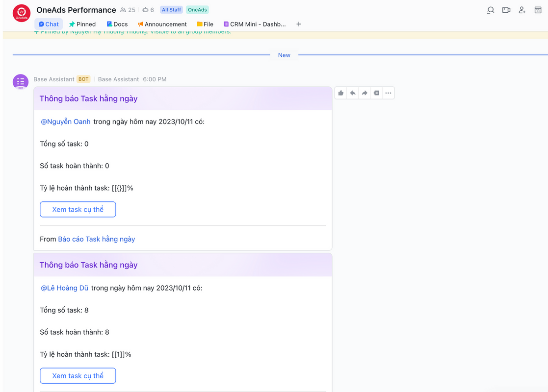View the 6 bots count
The image size is (548, 392).
pyautogui.click(x=148, y=10)
